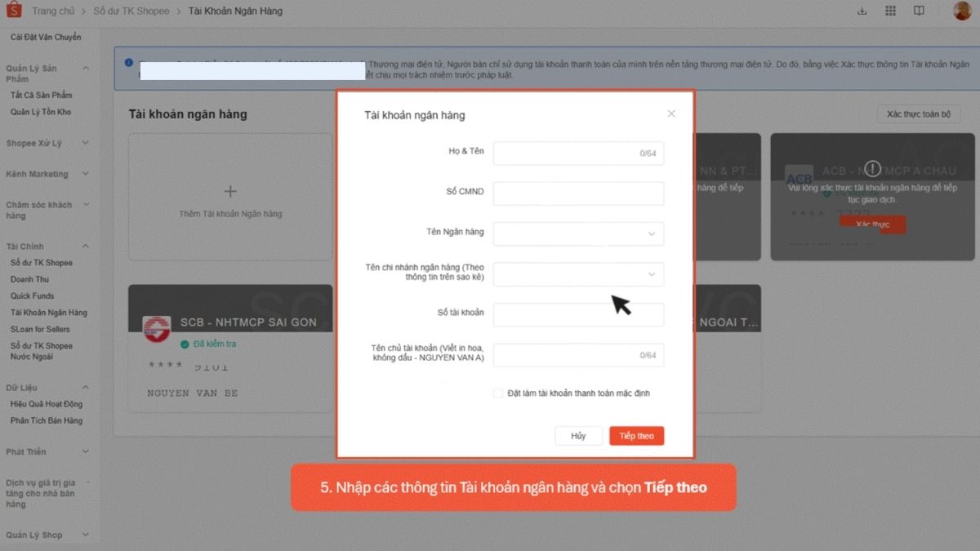Open Số dư TK Shopee Nước Ngoài
Viewport: 980px width, 551px height.
pos(42,351)
